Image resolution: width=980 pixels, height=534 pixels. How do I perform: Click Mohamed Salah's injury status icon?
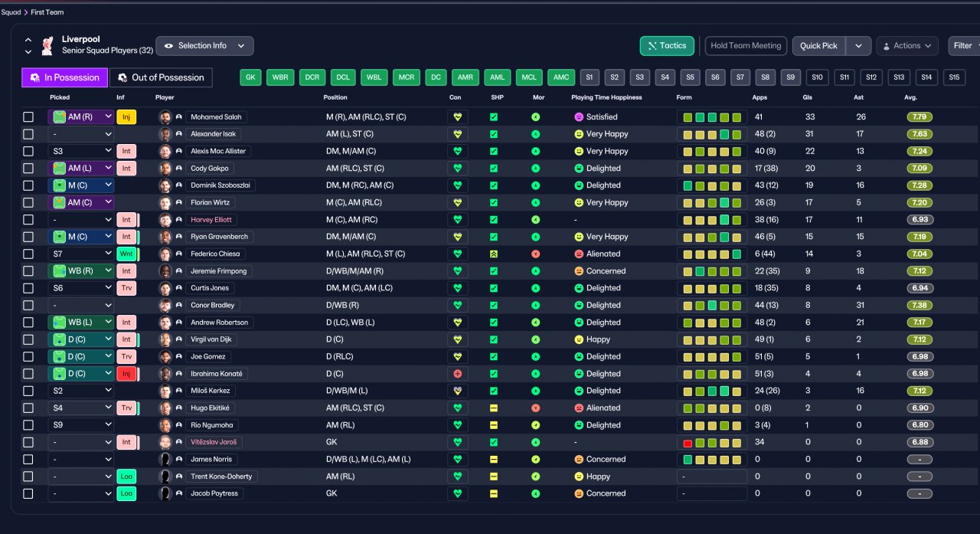(126, 117)
